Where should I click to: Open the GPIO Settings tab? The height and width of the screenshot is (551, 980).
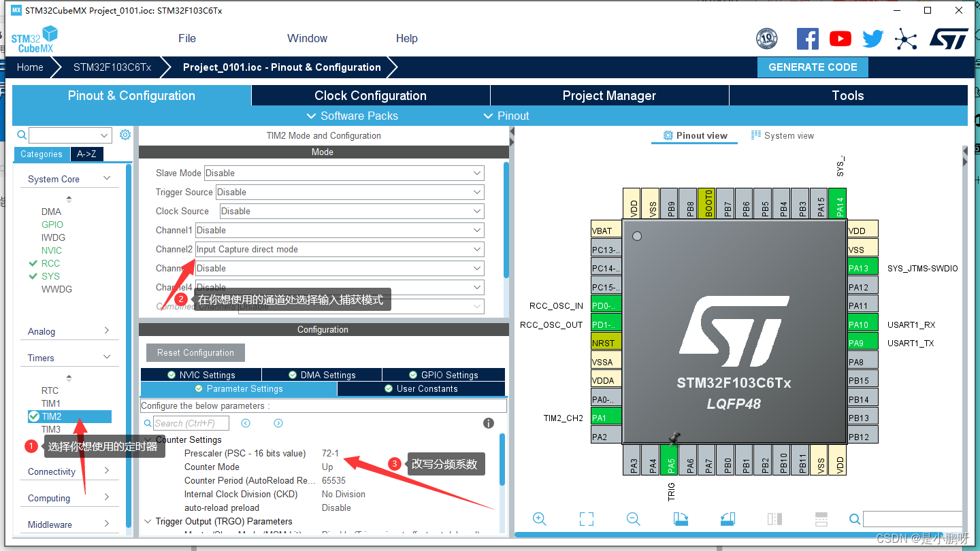(444, 375)
